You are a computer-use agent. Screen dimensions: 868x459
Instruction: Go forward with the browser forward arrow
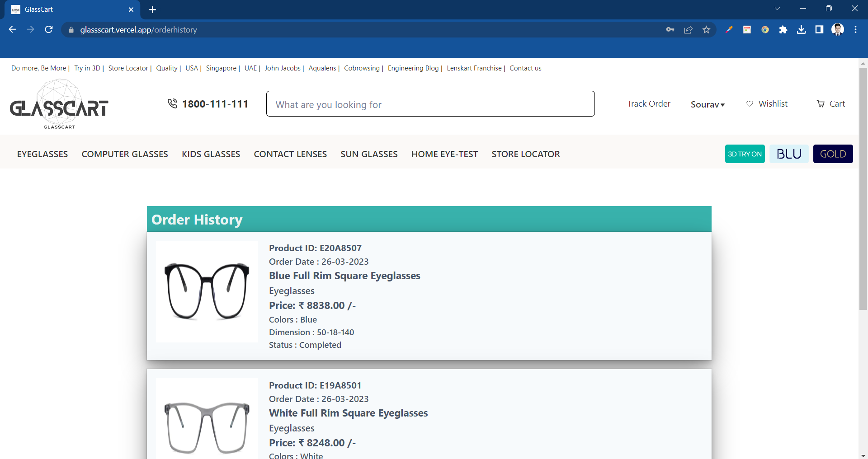(30, 29)
